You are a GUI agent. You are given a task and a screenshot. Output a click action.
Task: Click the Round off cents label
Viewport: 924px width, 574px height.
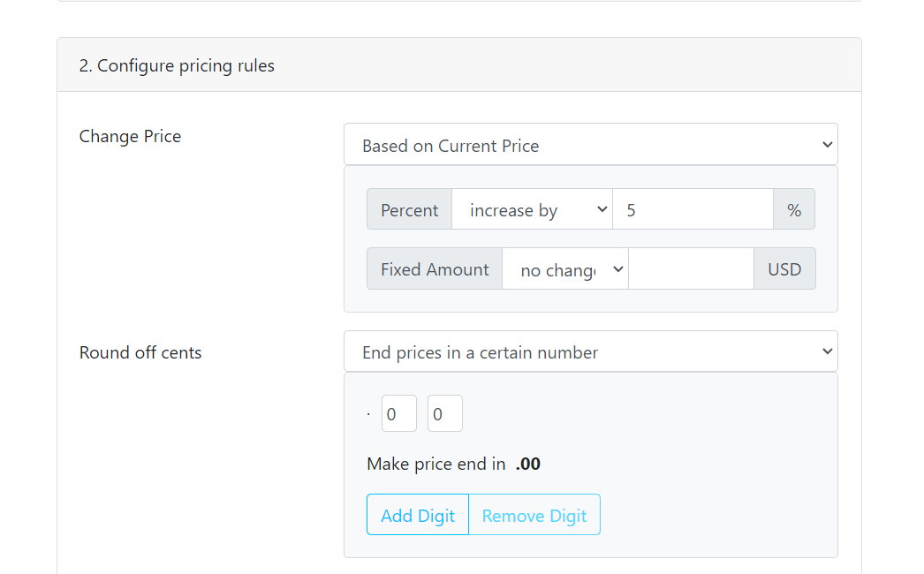coord(140,352)
